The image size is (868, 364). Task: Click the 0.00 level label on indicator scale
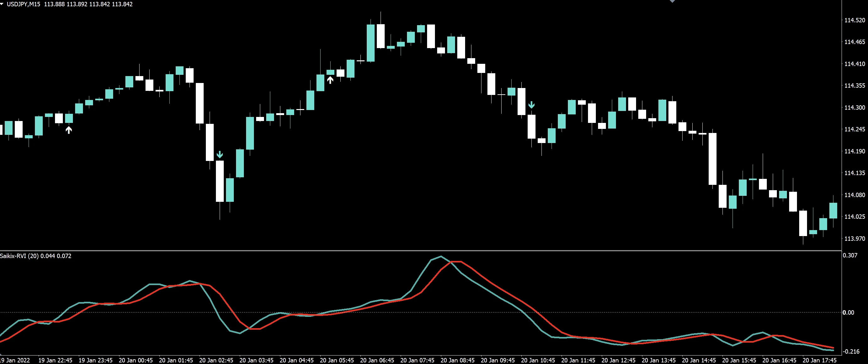pyautogui.click(x=849, y=313)
